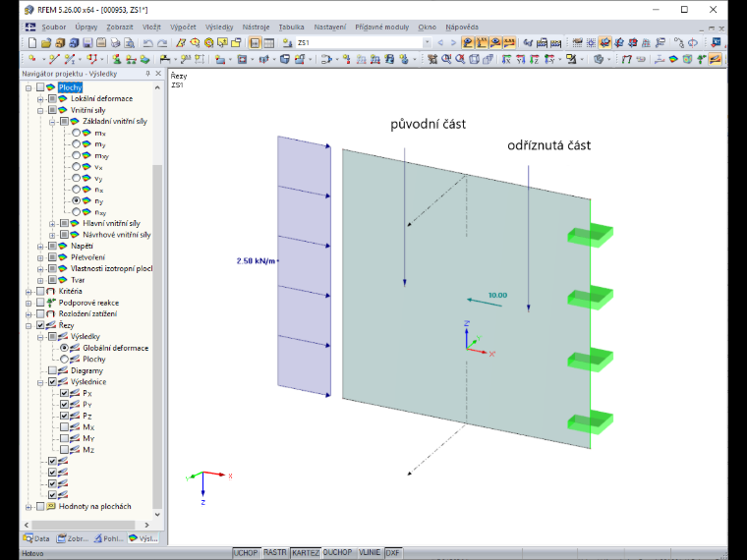The width and height of the screenshot is (747, 560).
Task: Click the colored surface results icon
Action: pos(673,59)
